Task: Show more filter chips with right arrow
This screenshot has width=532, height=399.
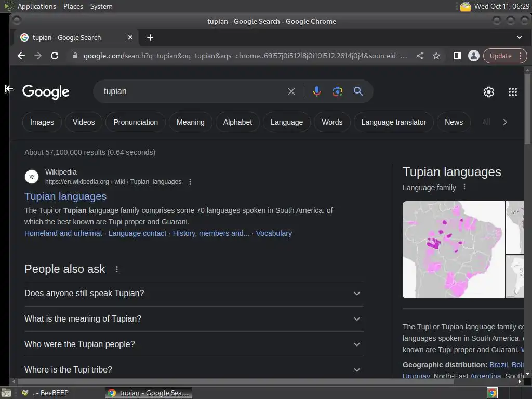Action: 505,122
